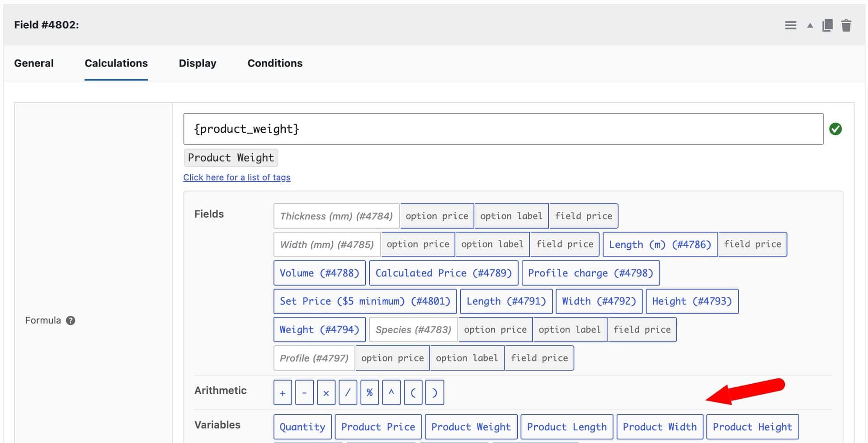Insert the divide operator
This screenshot has height=443, width=868.
348,392
